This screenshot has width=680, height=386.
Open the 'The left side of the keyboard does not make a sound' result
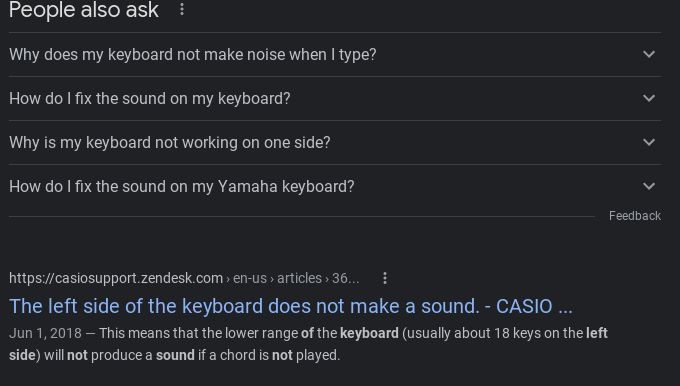[291, 306]
